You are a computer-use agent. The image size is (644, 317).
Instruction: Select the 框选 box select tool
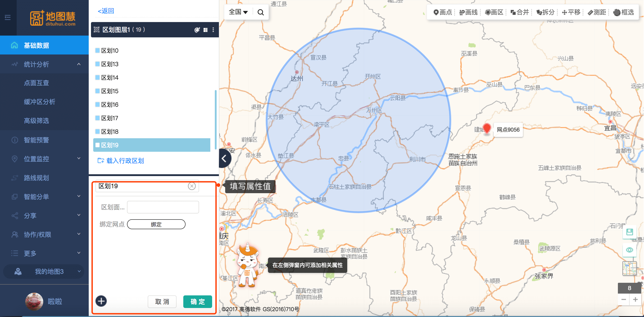coord(624,12)
